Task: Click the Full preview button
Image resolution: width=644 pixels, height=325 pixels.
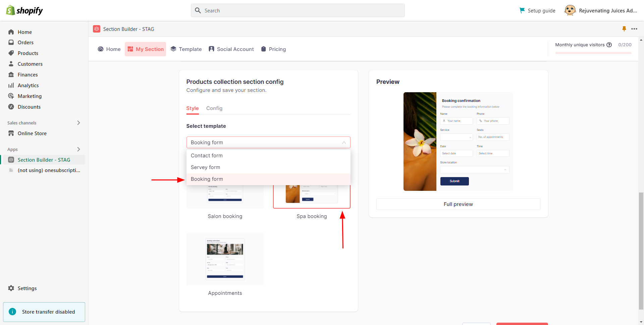Action: [x=458, y=204]
